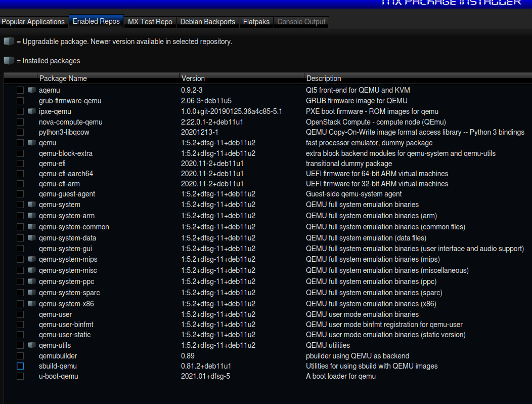The height and width of the screenshot is (404, 532).
Task: Open the MX Test Repo tab
Action: click(150, 22)
